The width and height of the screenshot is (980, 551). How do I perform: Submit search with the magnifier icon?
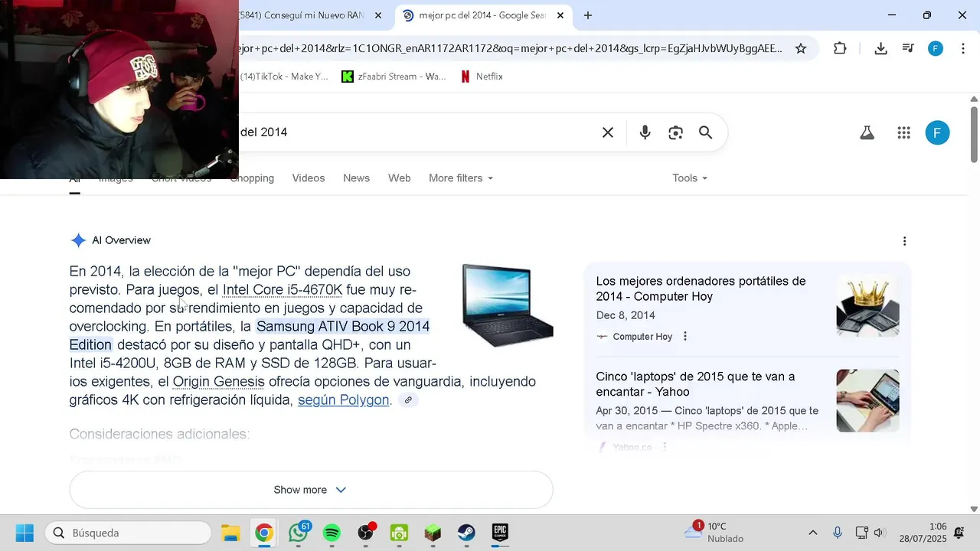[x=705, y=132]
